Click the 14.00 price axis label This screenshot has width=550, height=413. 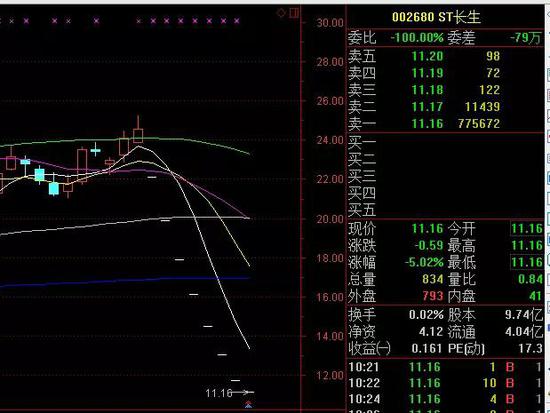pos(330,337)
